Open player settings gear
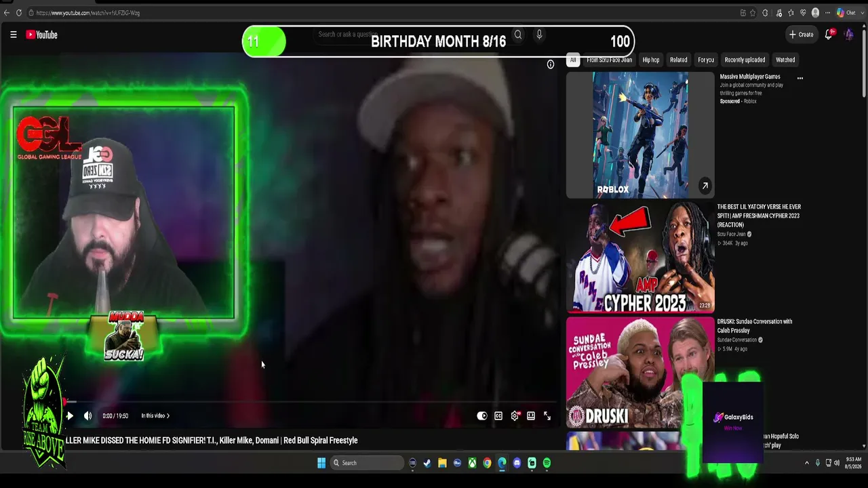Viewport: 868px width, 488px height. coord(515,415)
